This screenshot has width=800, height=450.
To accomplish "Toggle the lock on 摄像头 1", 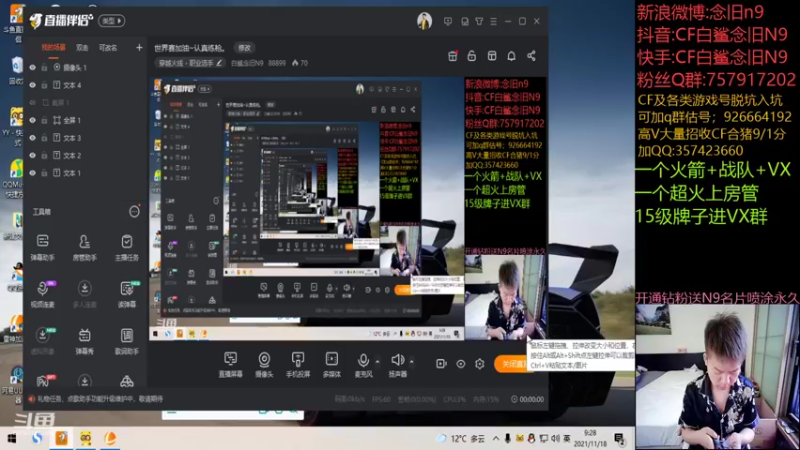I will tap(44, 67).
